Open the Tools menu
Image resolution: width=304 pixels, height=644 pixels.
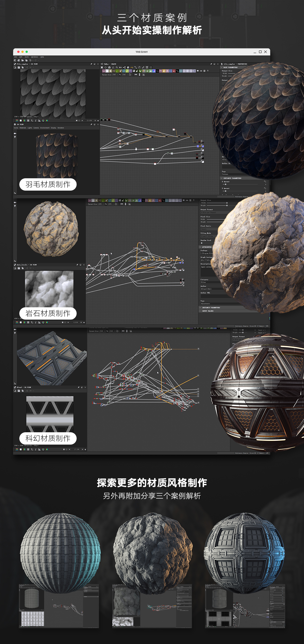click(x=27, y=57)
